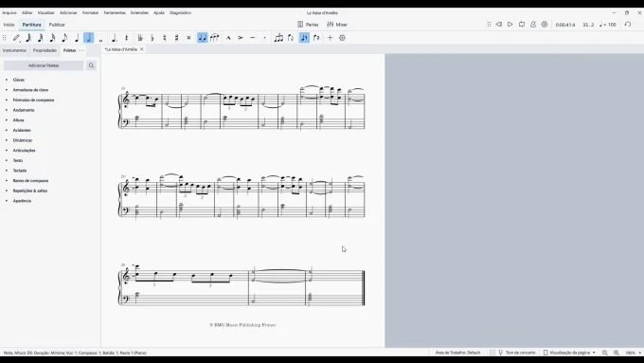Image resolution: width=644 pixels, height=363 pixels.
Task: Close the La Valse d'Amélie tab
Action: [x=142, y=49]
